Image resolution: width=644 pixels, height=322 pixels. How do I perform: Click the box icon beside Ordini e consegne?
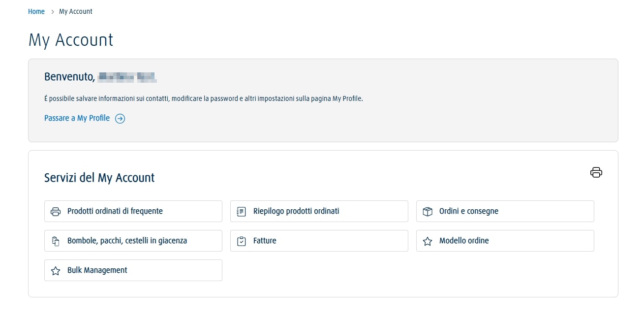(x=428, y=212)
